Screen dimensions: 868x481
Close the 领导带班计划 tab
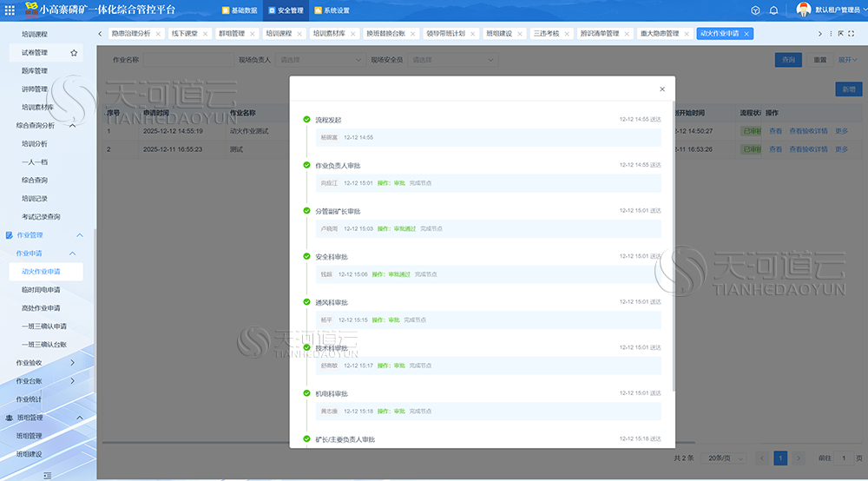point(472,34)
